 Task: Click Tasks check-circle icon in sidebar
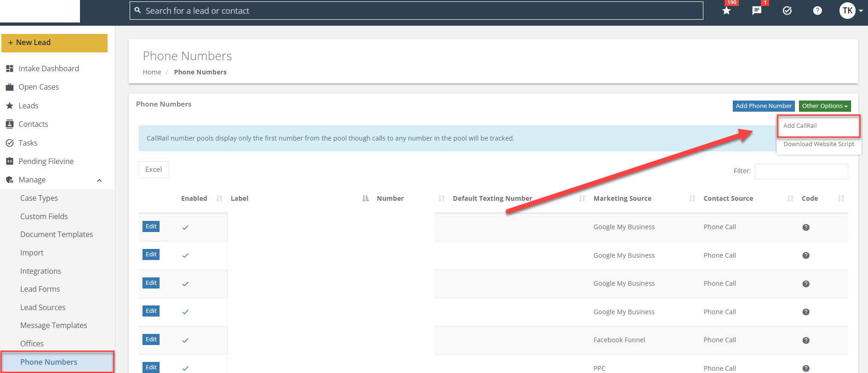click(9, 143)
